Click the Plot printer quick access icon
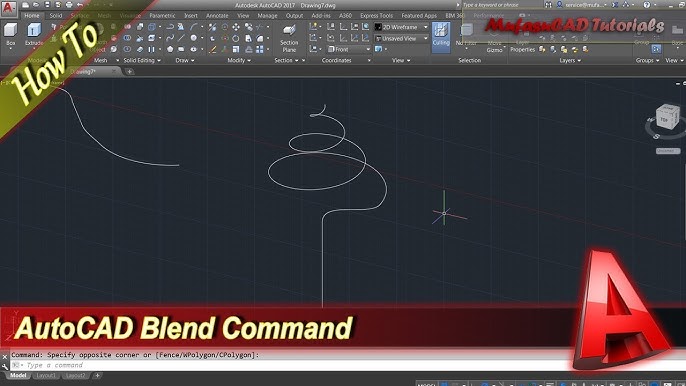The height and width of the screenshot is (386, 686). (69, 5)
